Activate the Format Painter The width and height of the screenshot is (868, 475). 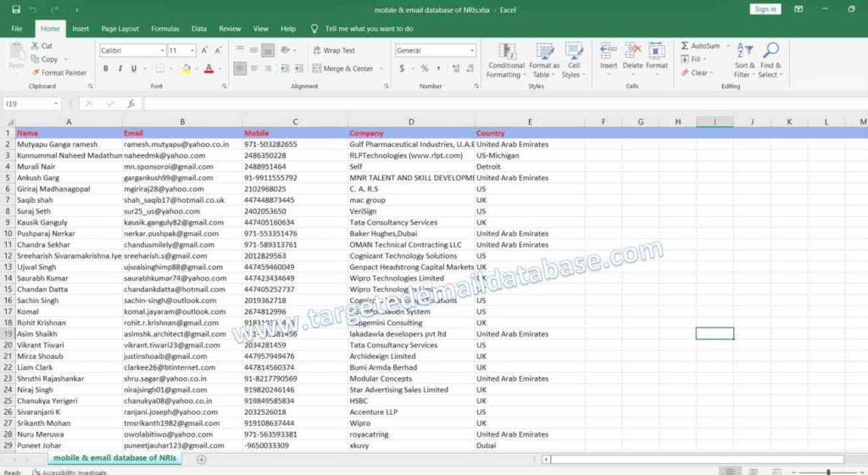(x=59, y=73)
